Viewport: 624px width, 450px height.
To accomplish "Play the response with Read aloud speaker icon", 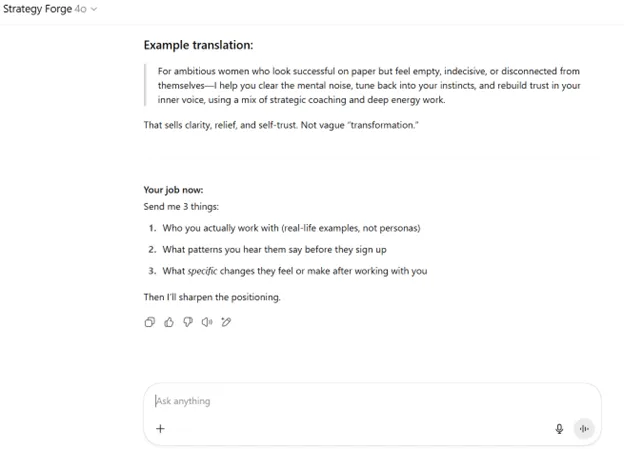I will click(x=207, y=322).
